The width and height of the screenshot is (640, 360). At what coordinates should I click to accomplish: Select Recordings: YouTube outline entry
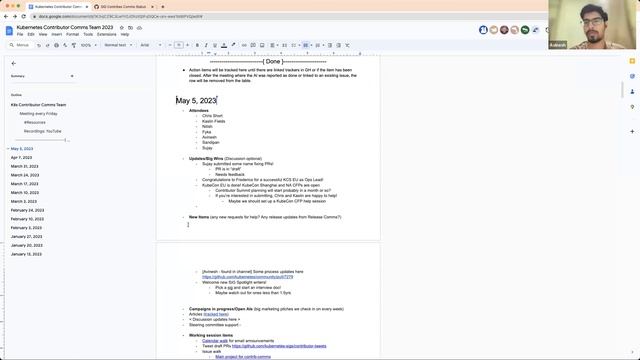pos(42,131)
